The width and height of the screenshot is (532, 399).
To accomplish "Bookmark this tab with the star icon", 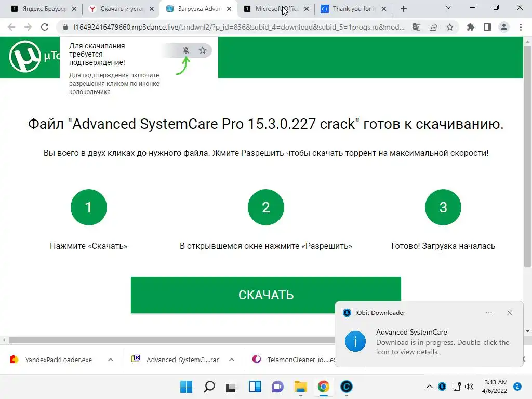I will [x=450, y=27].
